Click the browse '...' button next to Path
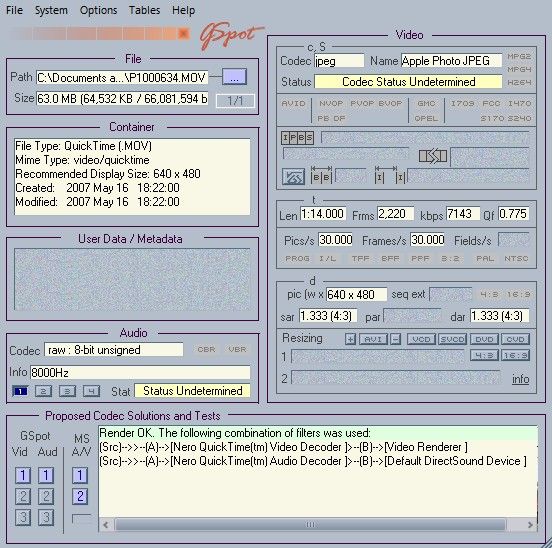This screenshot has height=548, width=552. (234, 77)
